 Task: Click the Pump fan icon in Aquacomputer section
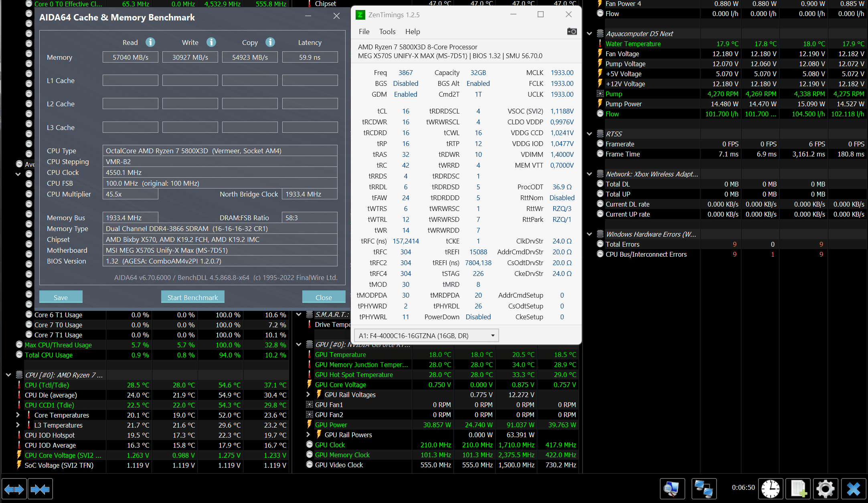[600, 94]
